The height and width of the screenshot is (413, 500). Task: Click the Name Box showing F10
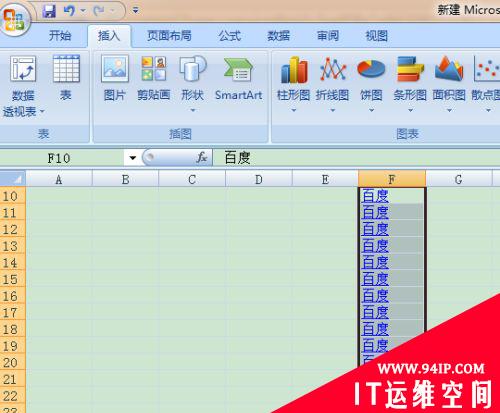[62, 158]
